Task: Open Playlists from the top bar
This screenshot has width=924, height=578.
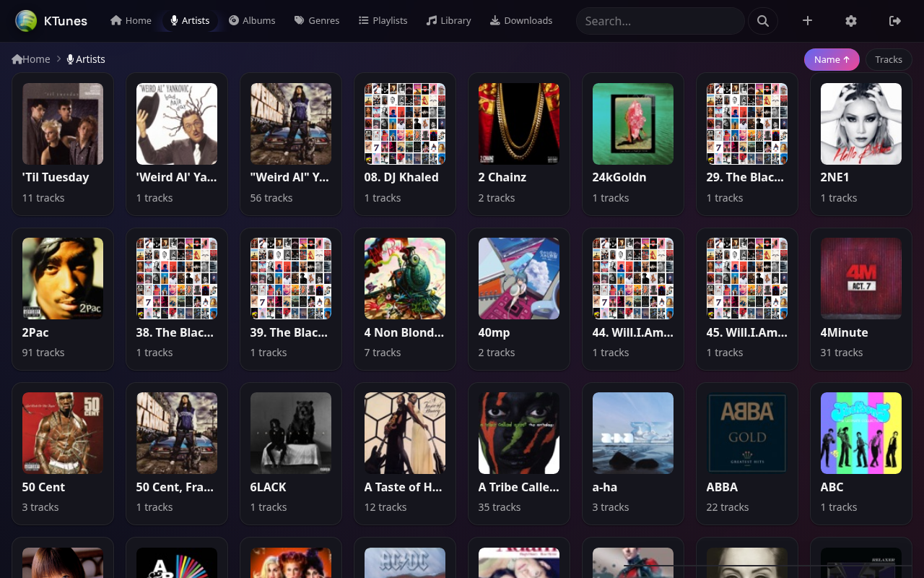Action: 383,20
